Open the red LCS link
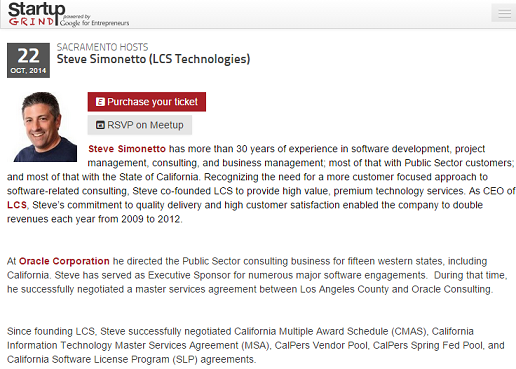Screen dimensions: 516x369 tap(17, 205)
